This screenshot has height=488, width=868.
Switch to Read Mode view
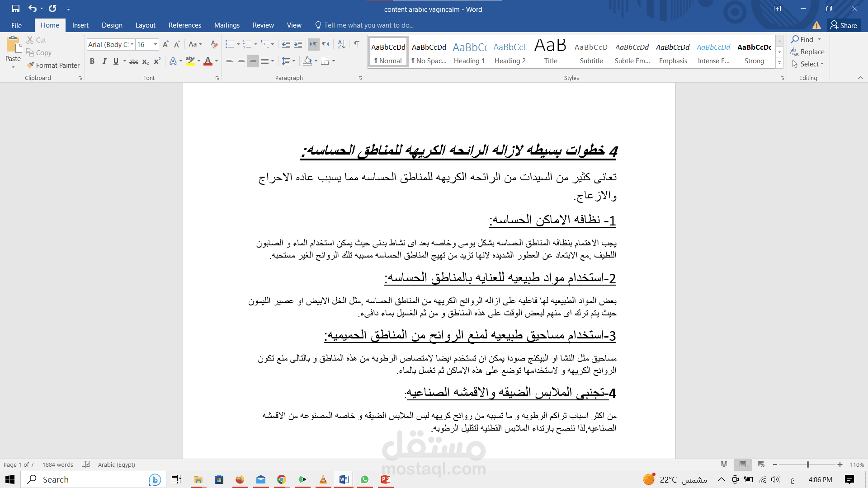[x=724, y=465]
